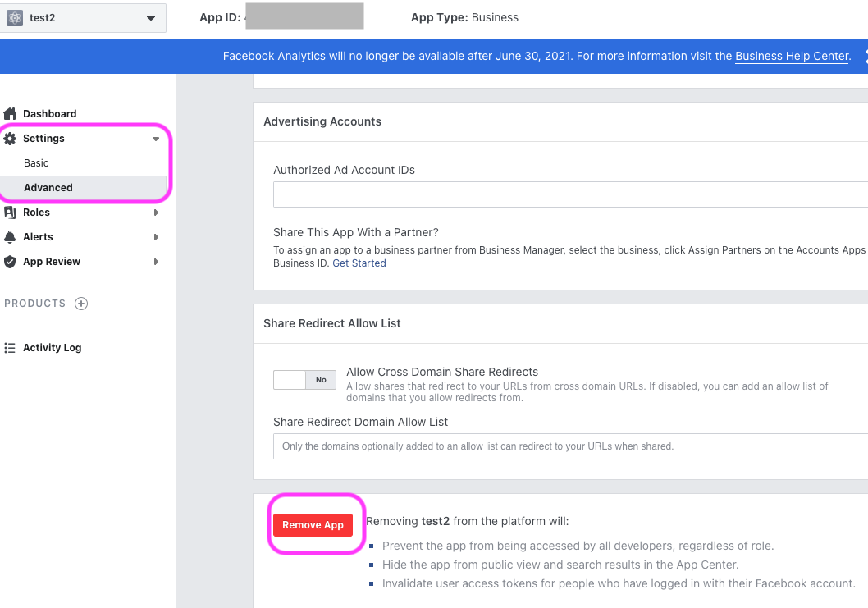Click the Get Started link
The image size is (868, 608).
coord(359,263)
